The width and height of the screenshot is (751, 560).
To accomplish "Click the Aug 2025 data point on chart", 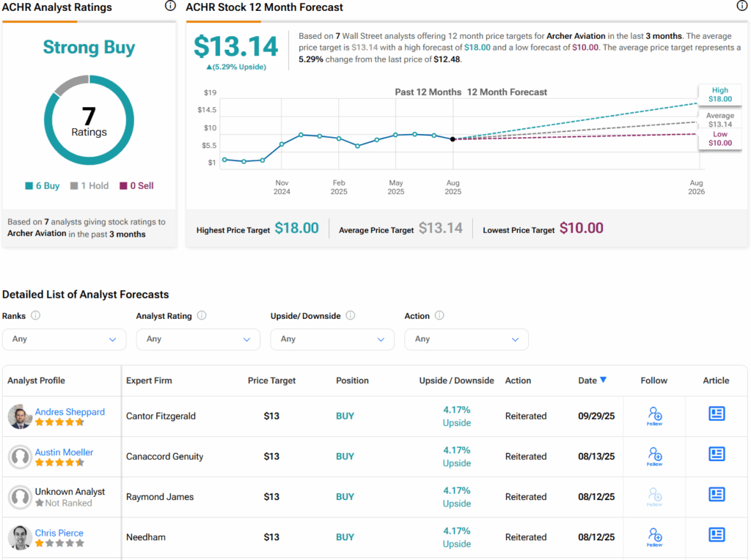I will pyautogui.click(x=453, y=139).
